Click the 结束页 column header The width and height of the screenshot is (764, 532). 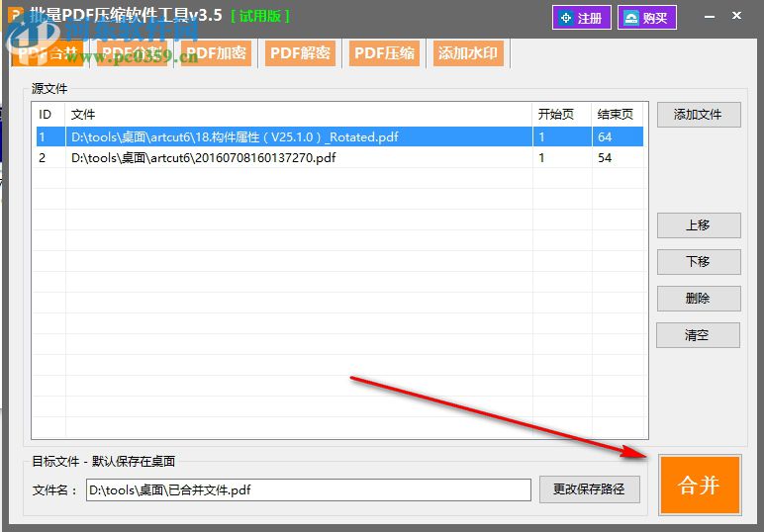coord(618,115)
